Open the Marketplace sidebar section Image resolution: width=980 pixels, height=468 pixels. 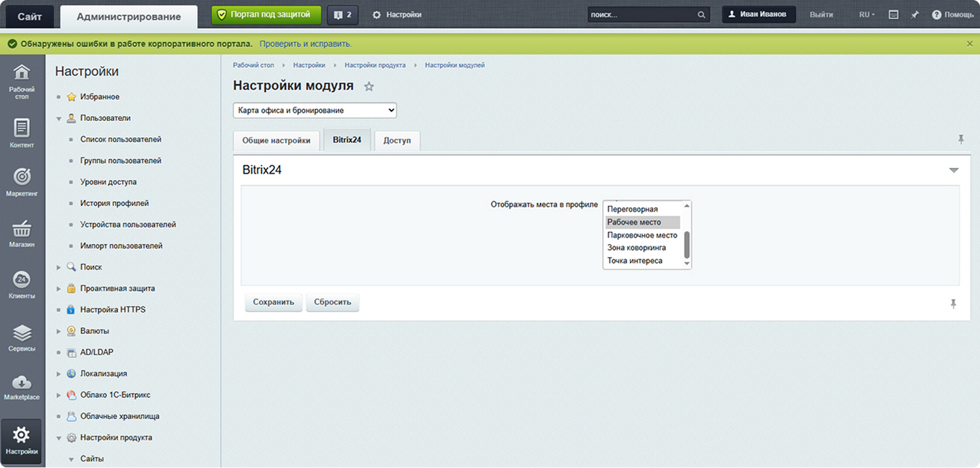[22, 388]
